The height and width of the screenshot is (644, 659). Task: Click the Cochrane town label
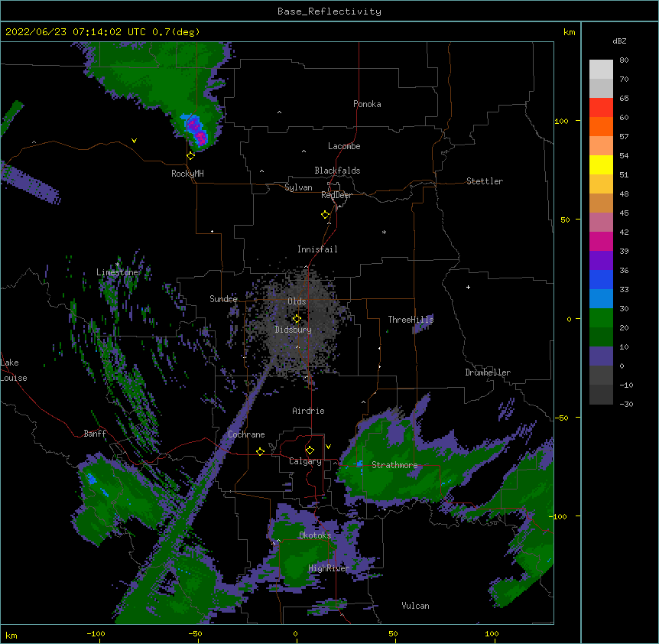coord(246,434)
